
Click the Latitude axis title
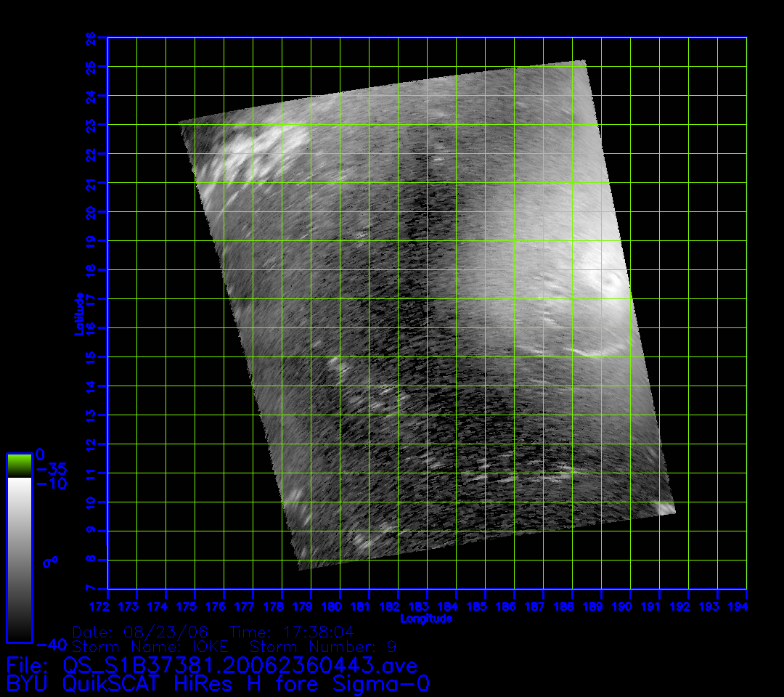pyautogui.click(x=78, y=313)
